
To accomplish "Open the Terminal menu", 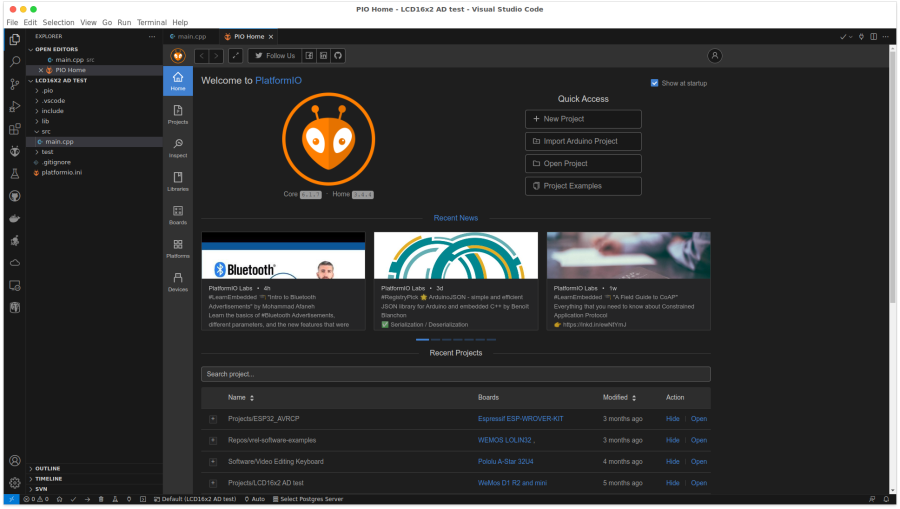I will point(152,22).
